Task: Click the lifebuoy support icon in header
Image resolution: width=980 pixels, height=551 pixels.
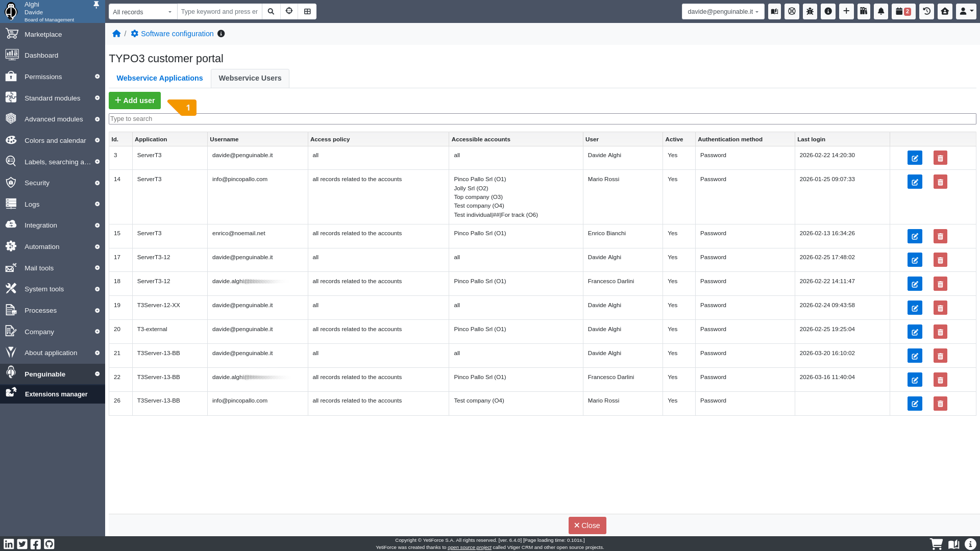Action: pos(792,11)
